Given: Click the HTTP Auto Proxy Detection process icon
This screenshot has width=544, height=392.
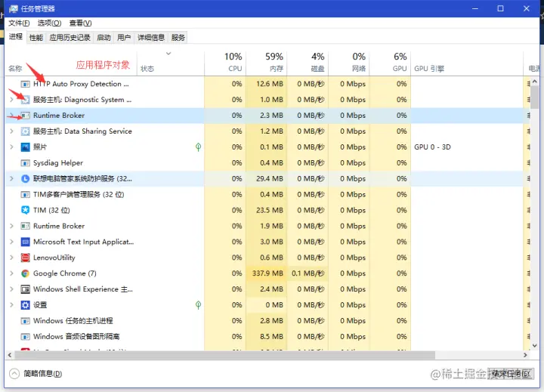Looking at the screenshot, I should coord(26,84).
